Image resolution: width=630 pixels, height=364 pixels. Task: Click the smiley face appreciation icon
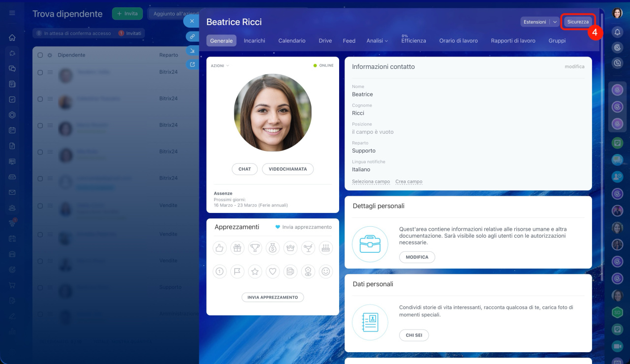(326, 271)
